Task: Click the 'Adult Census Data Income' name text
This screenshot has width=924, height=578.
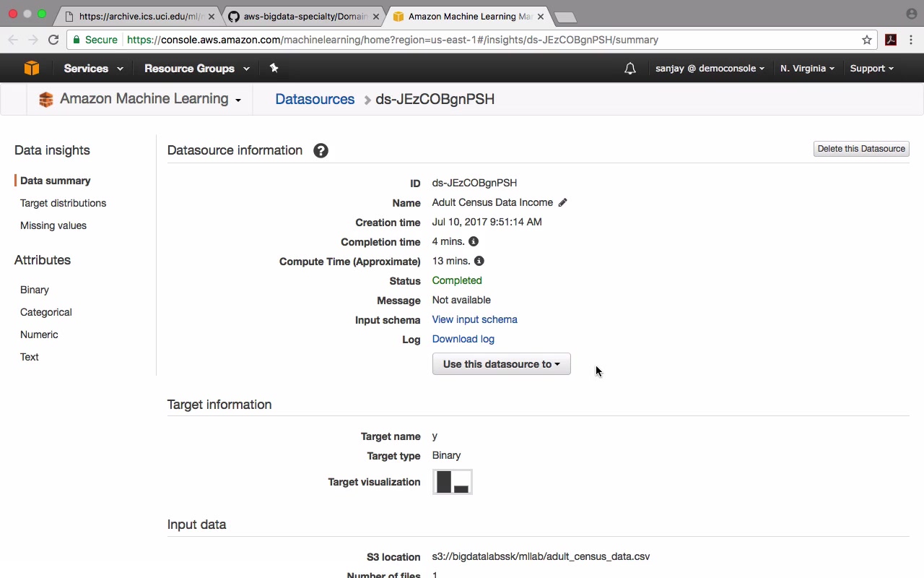Action: [x=492, y=202]
